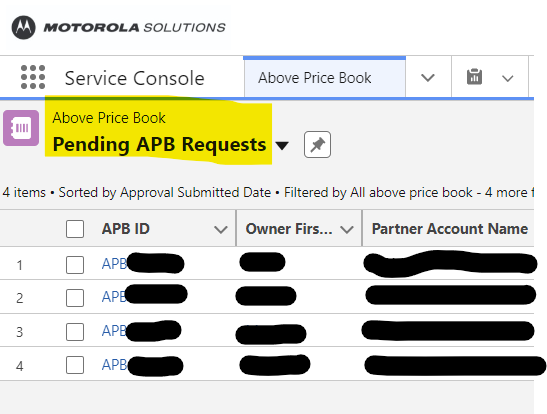Image resolution: width=547 pixels, height=414 pixels.
Task: Open the dropdown chevron beside the clipboard icon
Action: point(508,78)
